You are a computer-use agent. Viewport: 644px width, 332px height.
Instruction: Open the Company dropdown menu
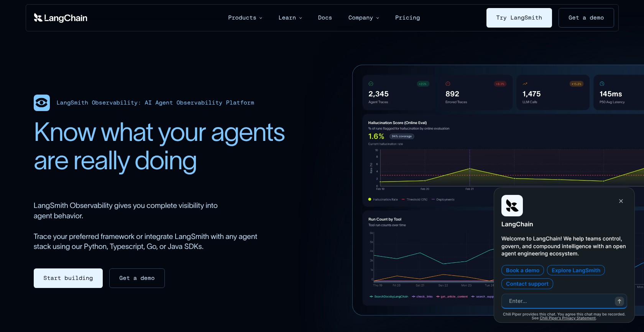tap(364, 18)
